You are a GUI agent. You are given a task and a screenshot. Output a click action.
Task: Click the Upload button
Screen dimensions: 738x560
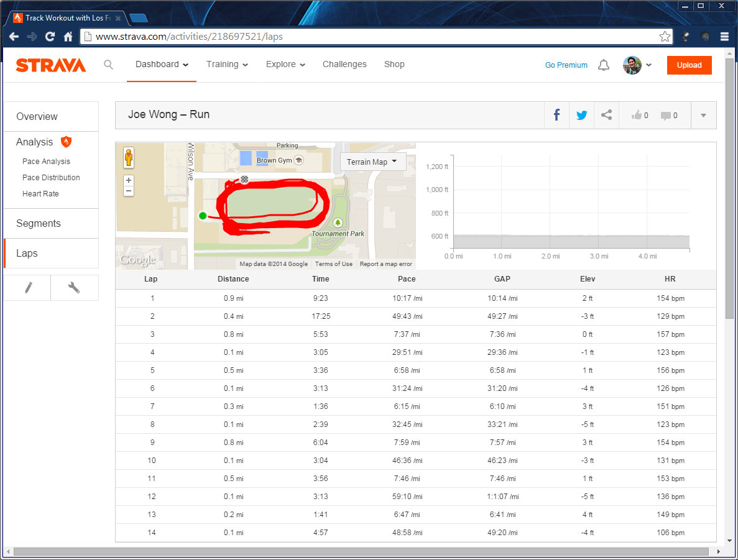click(x=689, y=65)
